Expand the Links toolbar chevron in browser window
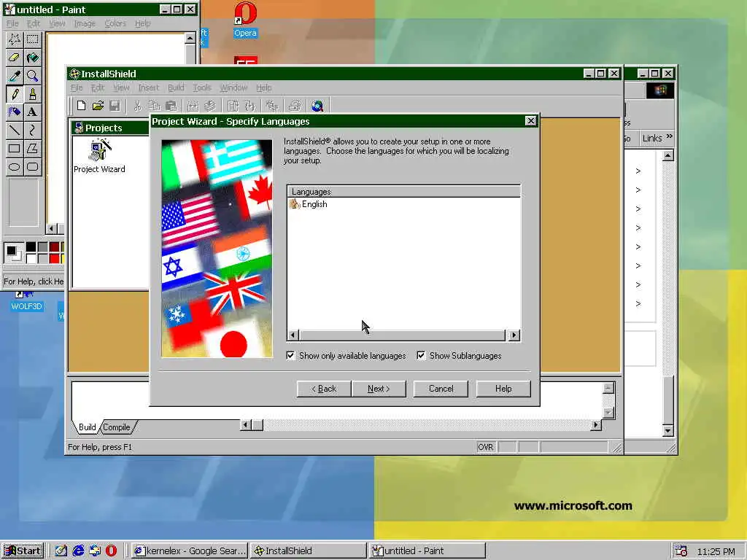The height and width of the screenshot is (560, 747). [670, 136]
